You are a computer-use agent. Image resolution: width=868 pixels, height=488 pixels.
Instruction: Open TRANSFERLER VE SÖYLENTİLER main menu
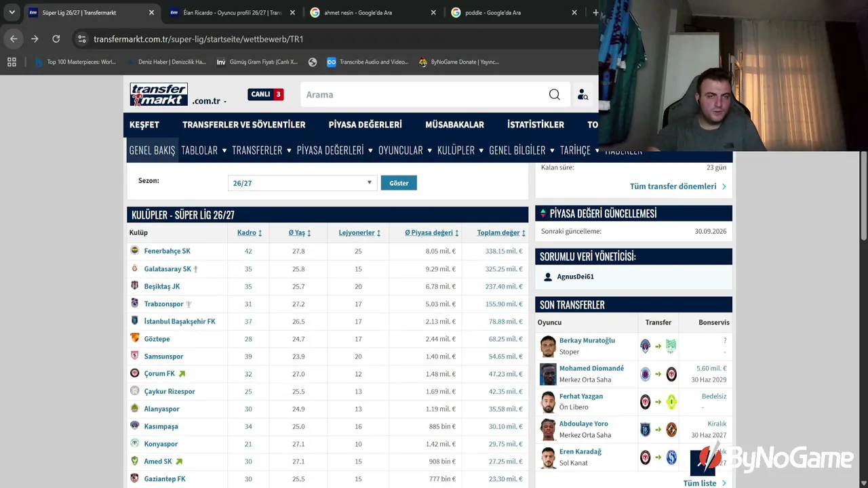(244, 125)
